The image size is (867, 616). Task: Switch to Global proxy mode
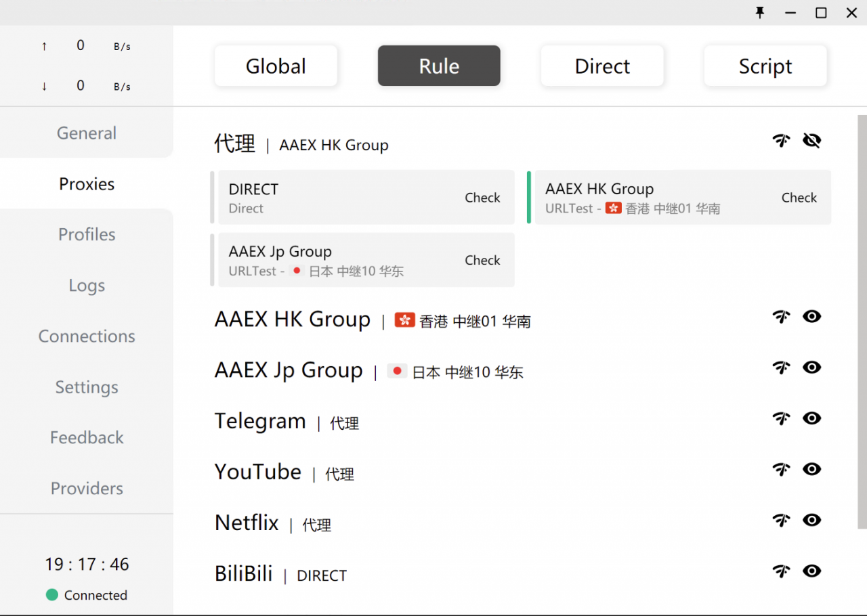pos(276,66)
